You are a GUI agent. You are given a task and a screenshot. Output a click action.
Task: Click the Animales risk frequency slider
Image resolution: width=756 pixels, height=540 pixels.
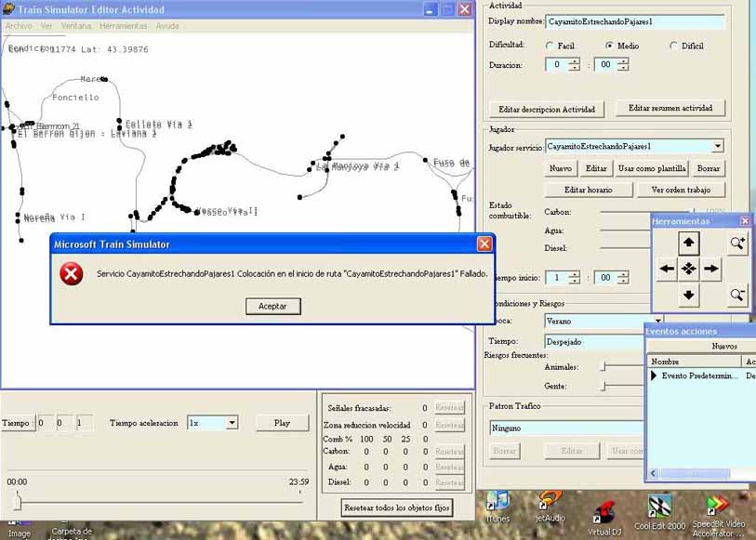tap(604, 367)
